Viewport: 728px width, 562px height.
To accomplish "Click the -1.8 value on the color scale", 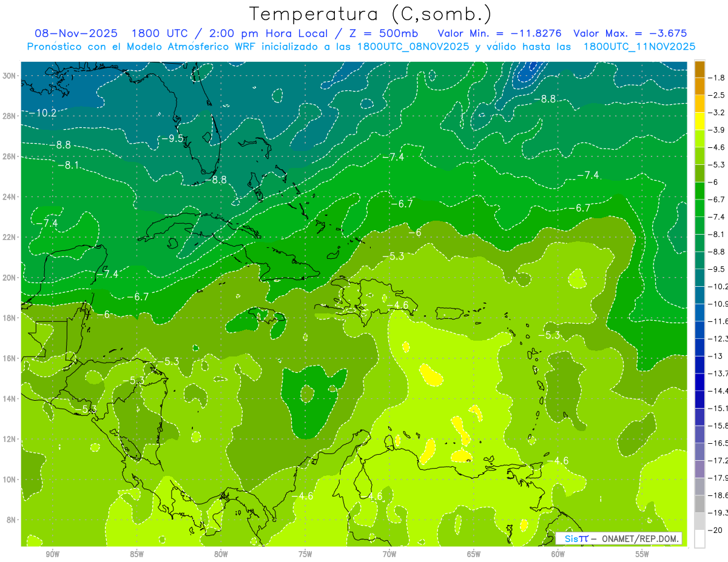I will click(x=716, y=77).
